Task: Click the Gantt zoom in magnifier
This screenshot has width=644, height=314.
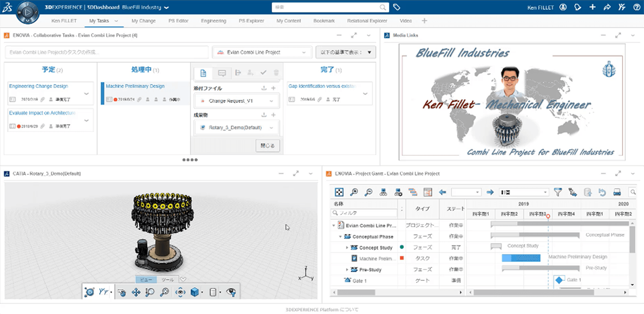Action: (x=354, y=192)
